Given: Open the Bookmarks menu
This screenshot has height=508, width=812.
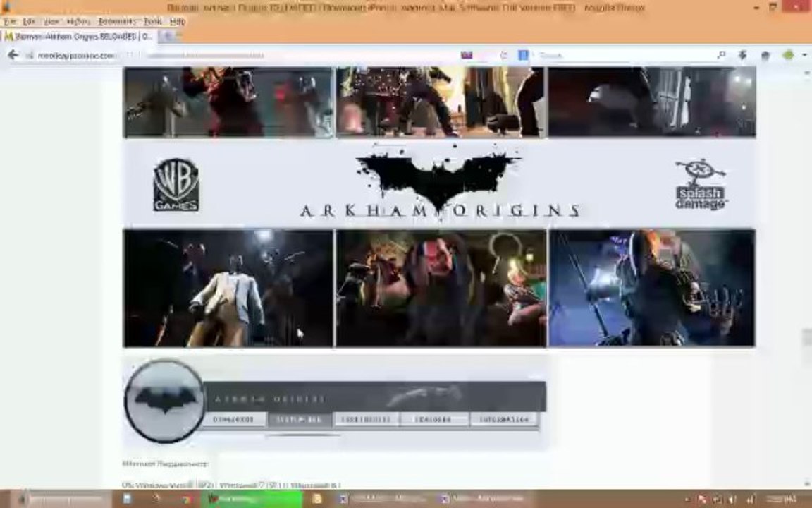Looking at the screenshot, I should 117,22.
